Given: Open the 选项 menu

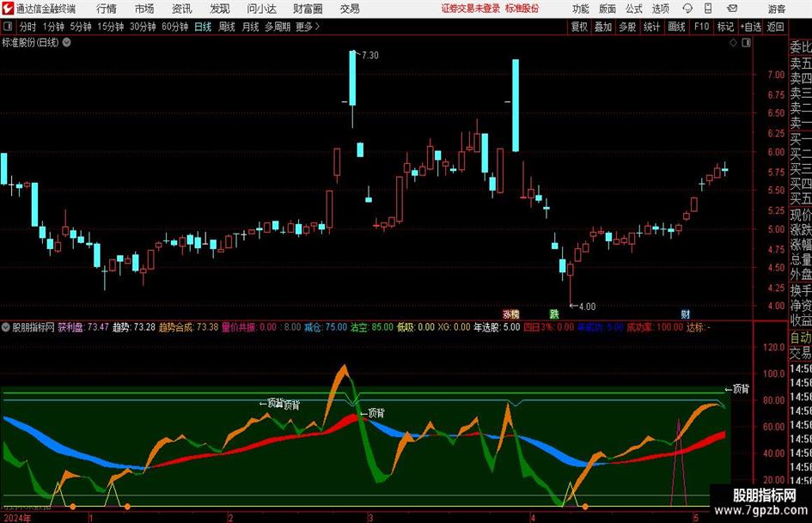Looking at the screenshot, I should [660, 9].
